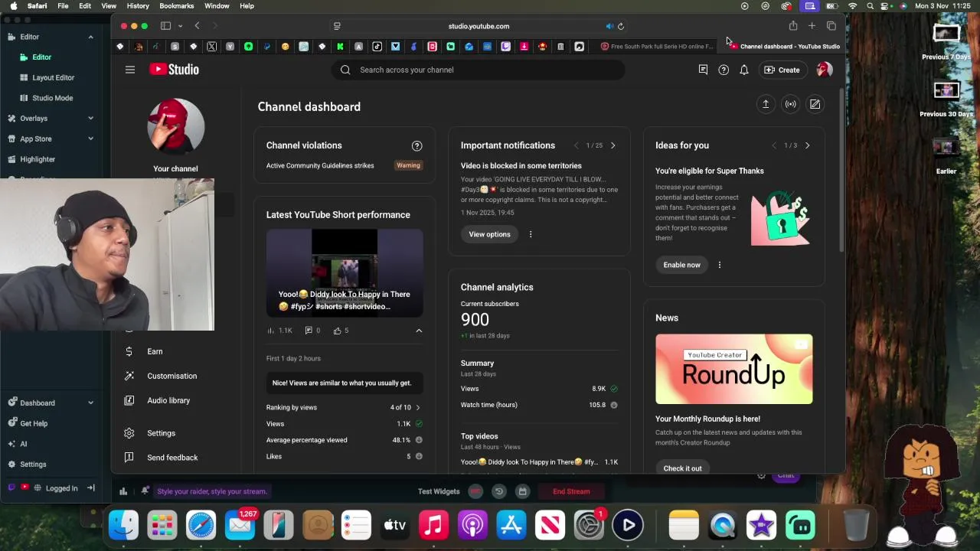The width and height of the screenshot is (980, 551).
Task: Click the upload videos arrow icon
Action: (x=766, y=104)
